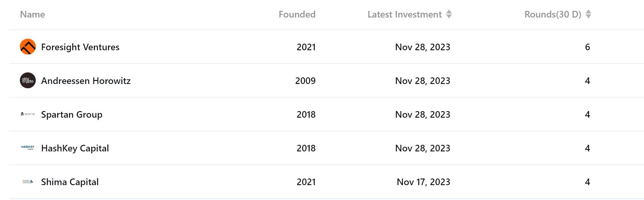The image size is (644, 200).
Task: Click the Latest Investment column header
Action: (405, 14)
